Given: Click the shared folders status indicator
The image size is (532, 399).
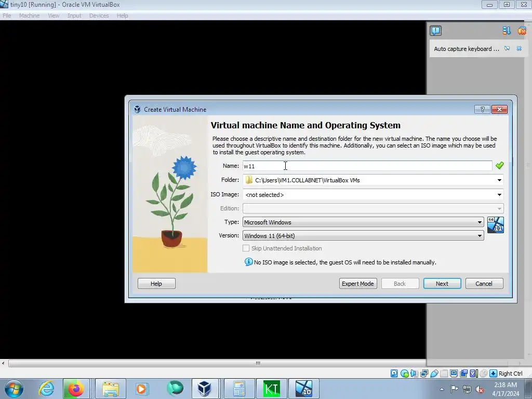Looking at the screenshot, I should [444, 373].
